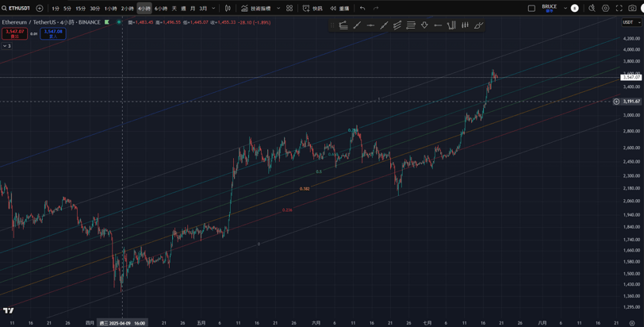Screen dimensions: 644x327
Task: Switch to the 3月 timeframe
Action: coord(203,8)
